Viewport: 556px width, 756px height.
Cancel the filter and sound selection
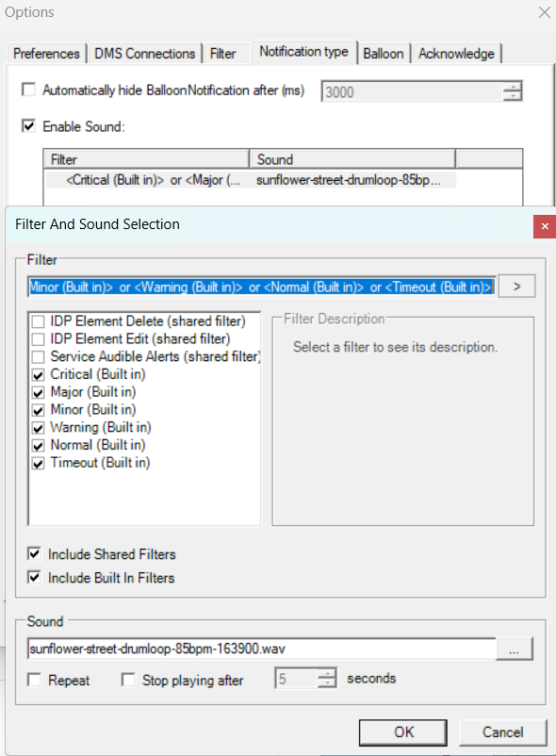point(503,732)
